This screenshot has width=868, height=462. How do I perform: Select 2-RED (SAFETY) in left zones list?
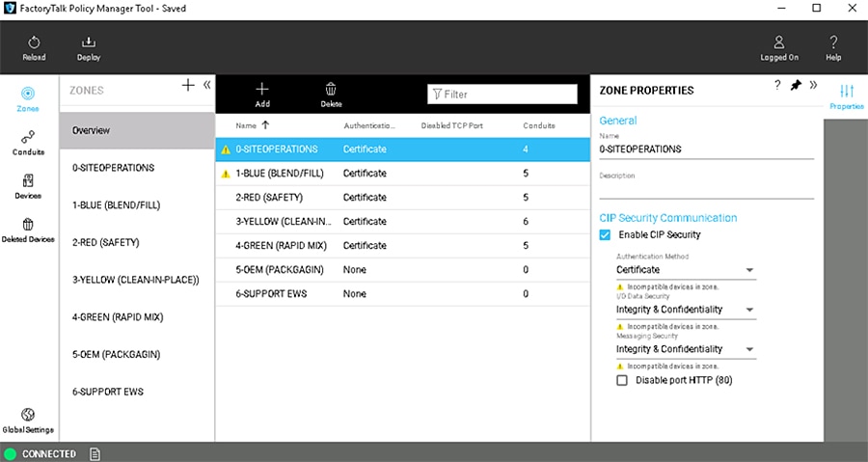click(x=137, y=242)
